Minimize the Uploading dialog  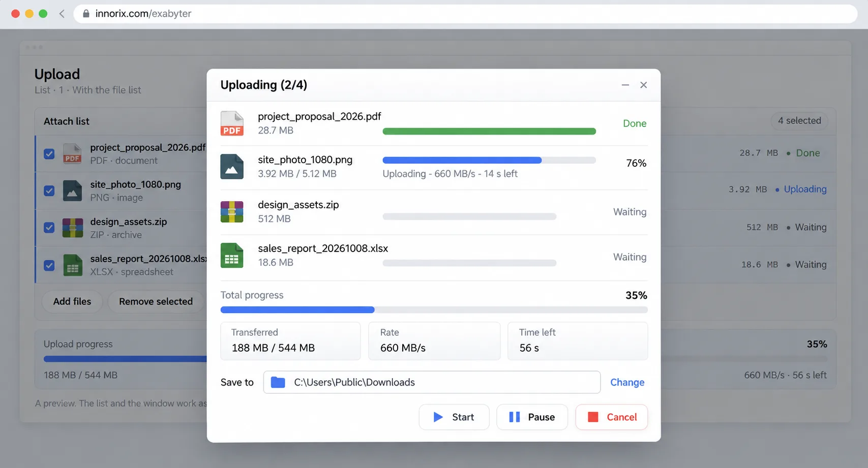tap(625, 85)
